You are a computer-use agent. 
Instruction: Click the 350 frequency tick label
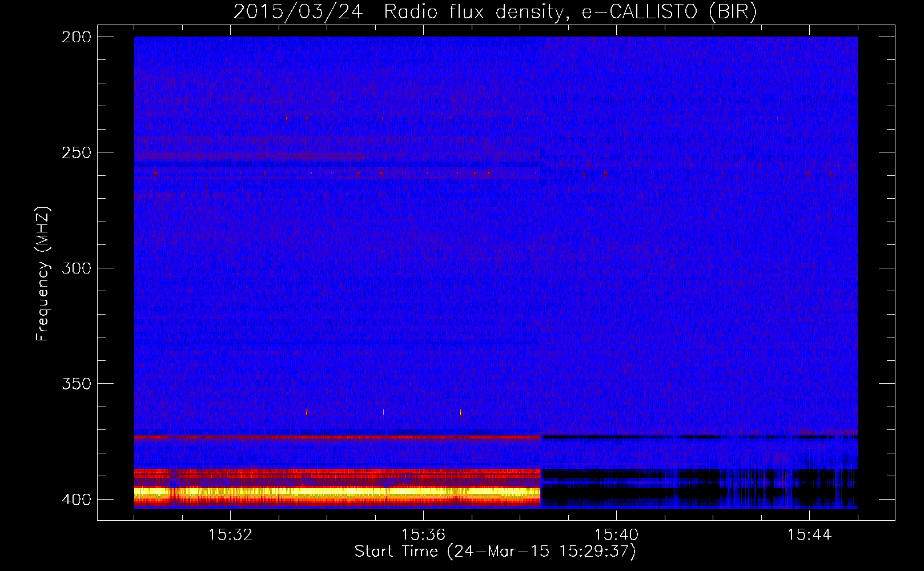click(77, 383)
